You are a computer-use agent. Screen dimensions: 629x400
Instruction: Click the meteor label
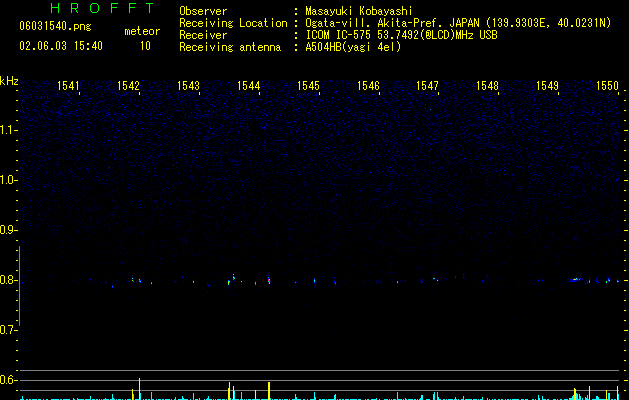point(142,31)
